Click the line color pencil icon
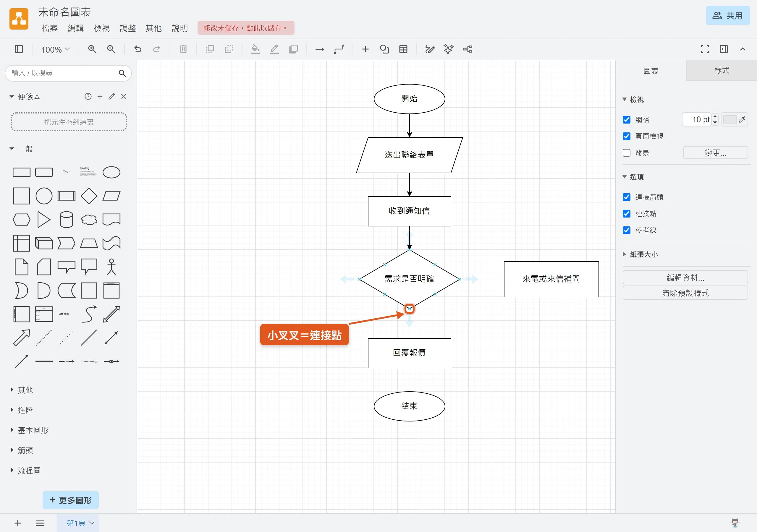 pos(274,49)
